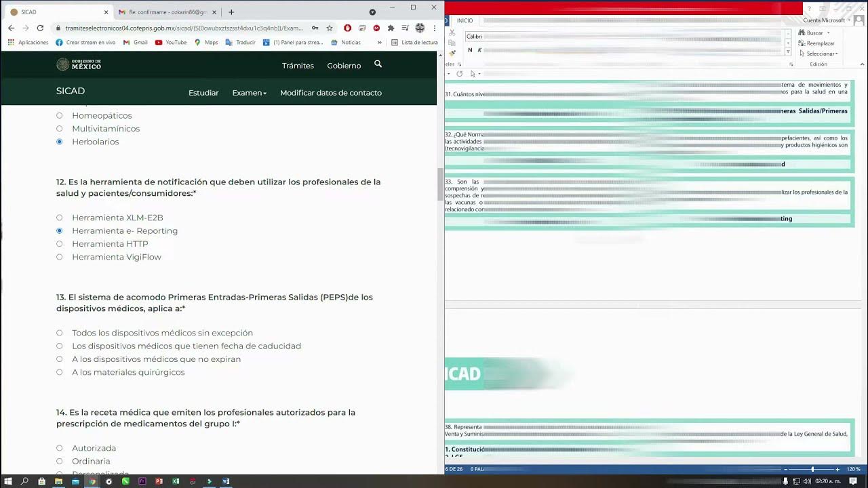The height and width of the screenshot is (488, 868).
Task: Select the Multivitamínicos option
Action: pos(60,128)
